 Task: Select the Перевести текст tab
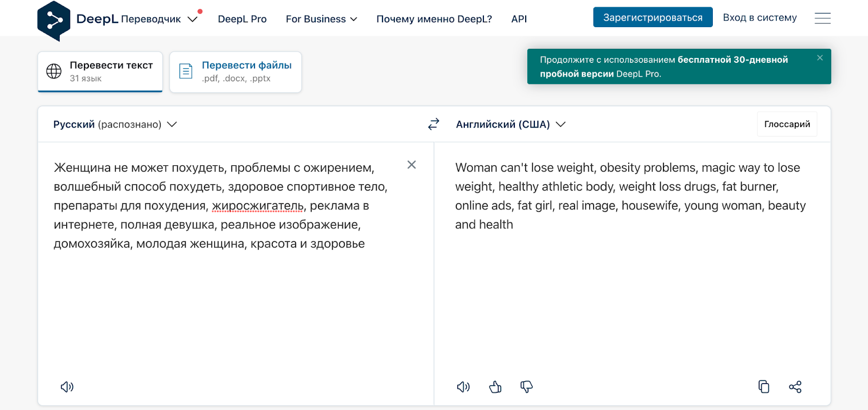point(100,72)
